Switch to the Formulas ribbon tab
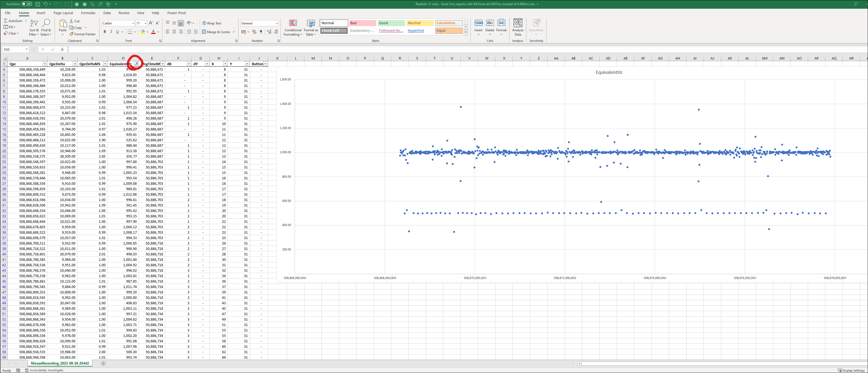The height and width of the screenshot is (373, 868). tap(88, 13)
